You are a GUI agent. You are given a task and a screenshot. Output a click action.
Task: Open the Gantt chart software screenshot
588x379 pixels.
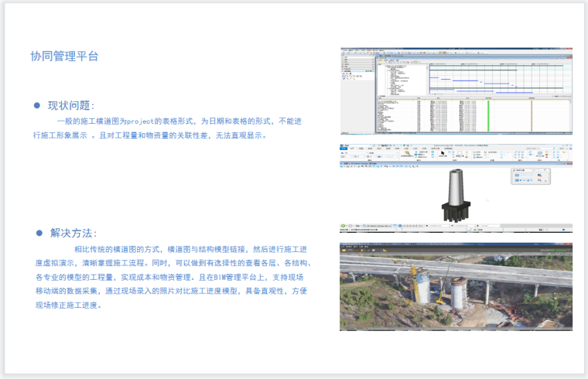456,93
